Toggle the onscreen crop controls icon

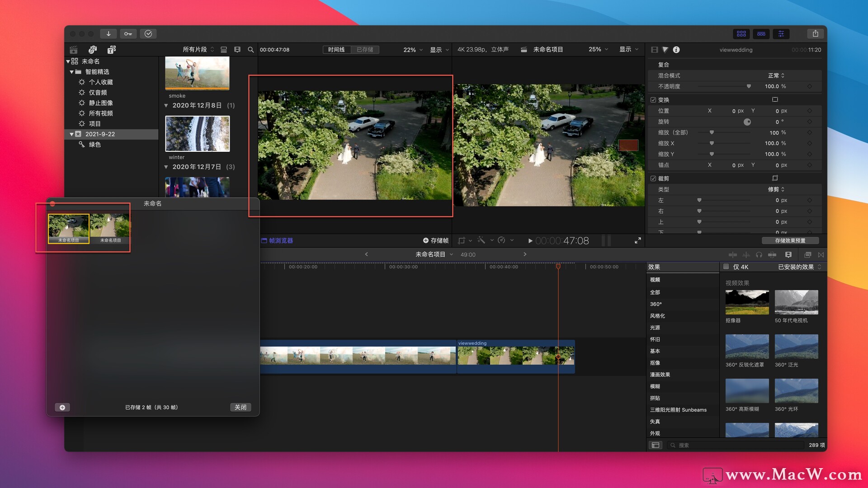[775, 178]
